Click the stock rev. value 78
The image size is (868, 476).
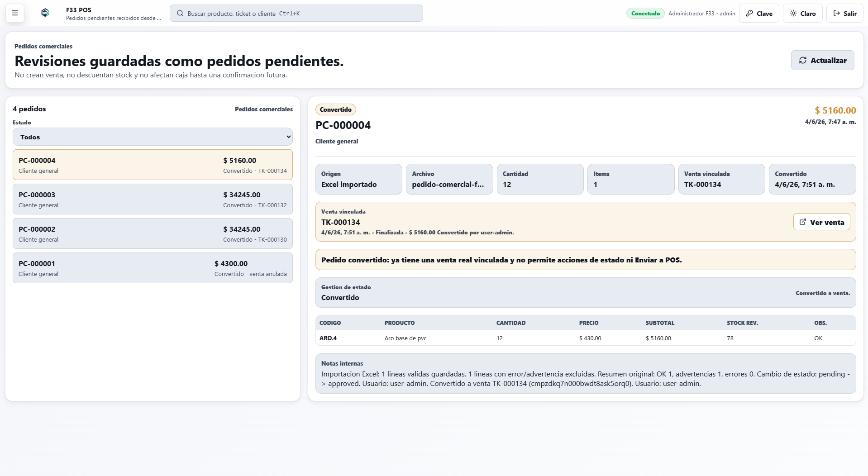(730, 338)
